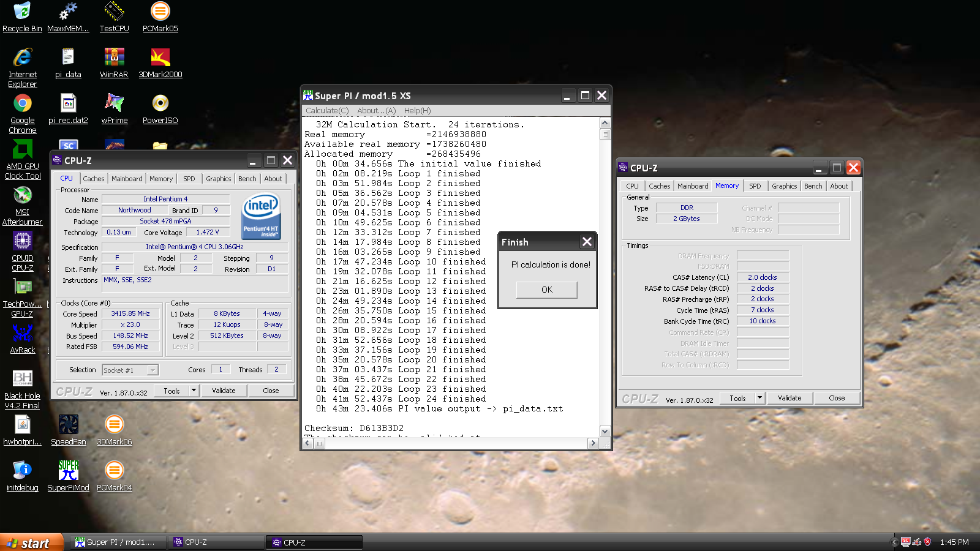Open the PCMark04 desktop icon

[x=114, y=477]
